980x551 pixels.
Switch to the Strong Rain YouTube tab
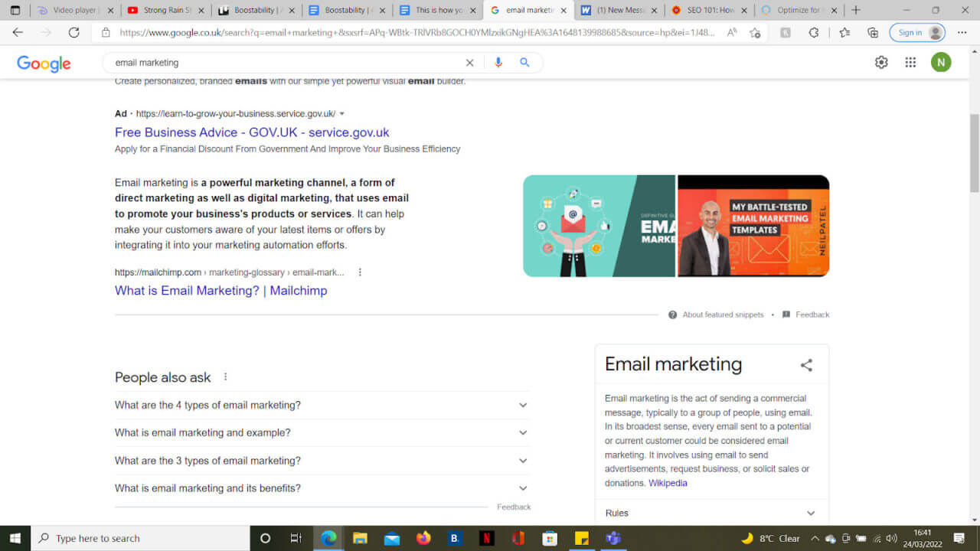(165, 10)
